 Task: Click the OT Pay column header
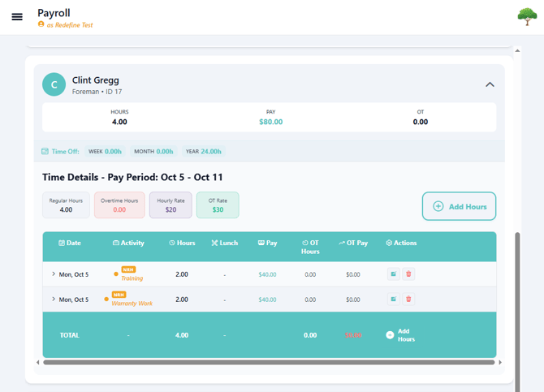[353, 243]
